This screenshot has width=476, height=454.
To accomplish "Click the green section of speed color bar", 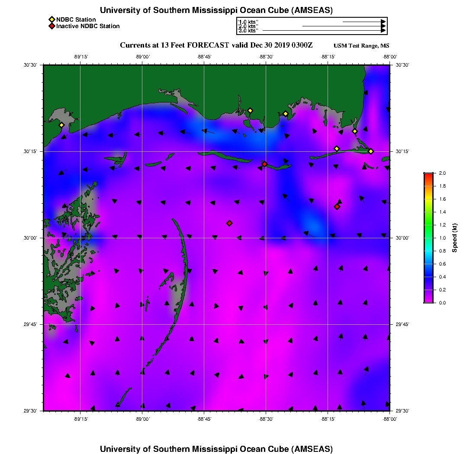I will point(428,225).
